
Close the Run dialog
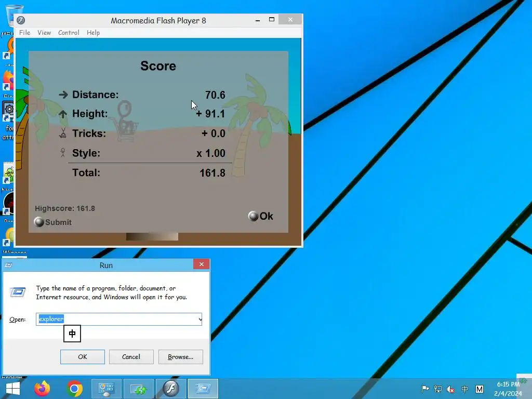(x=201, y=264)
